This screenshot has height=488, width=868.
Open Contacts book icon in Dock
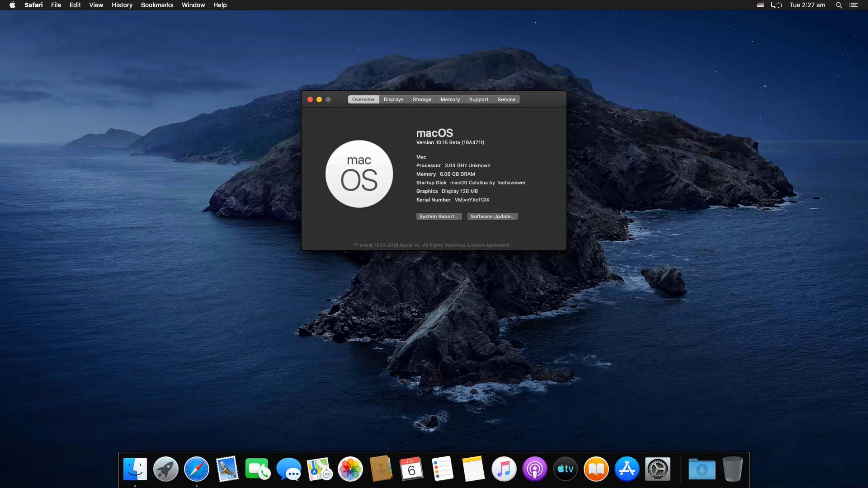point(381,469)
